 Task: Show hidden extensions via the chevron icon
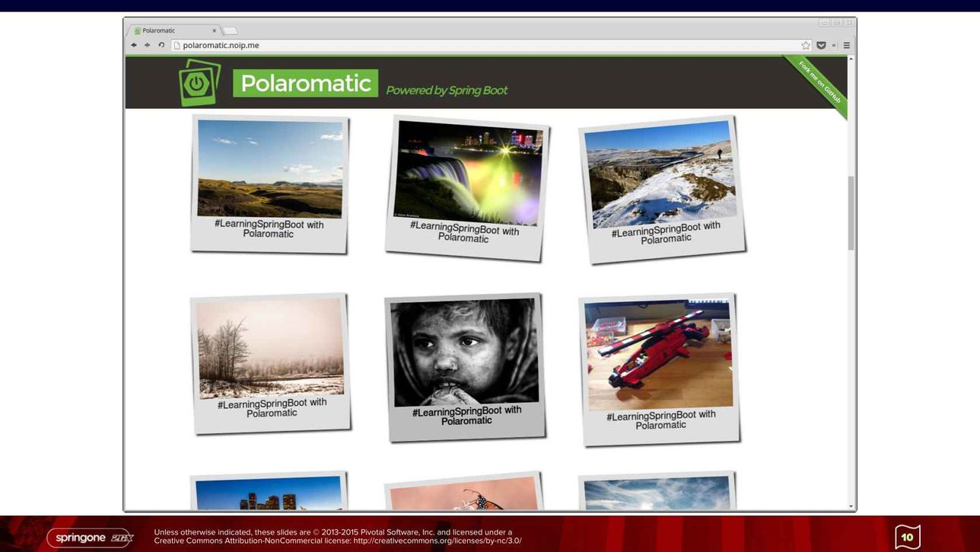[x=834, y=45]
